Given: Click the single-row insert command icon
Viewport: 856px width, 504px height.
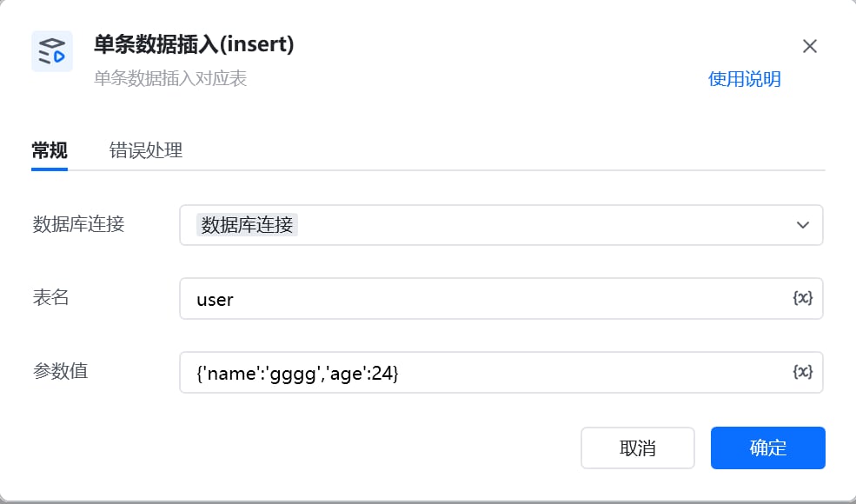Looking at the screenshot, I should click(52, 51).
